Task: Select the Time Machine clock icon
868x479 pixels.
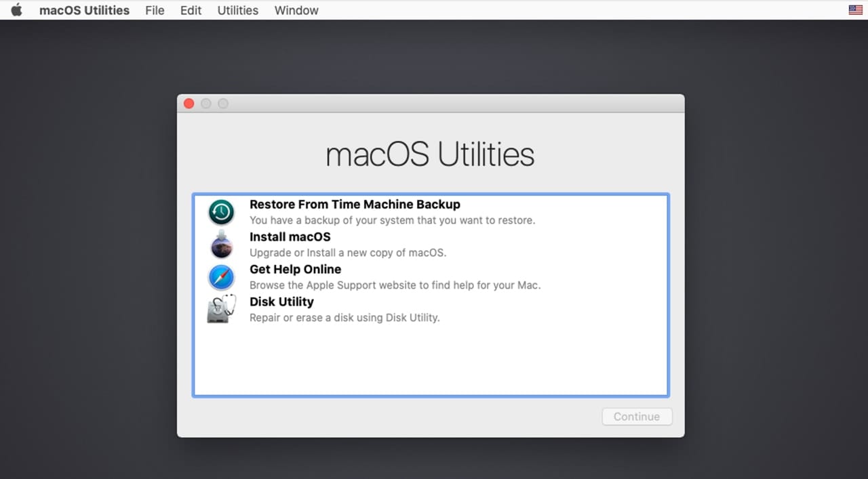Action: click(x=221, y=212)
